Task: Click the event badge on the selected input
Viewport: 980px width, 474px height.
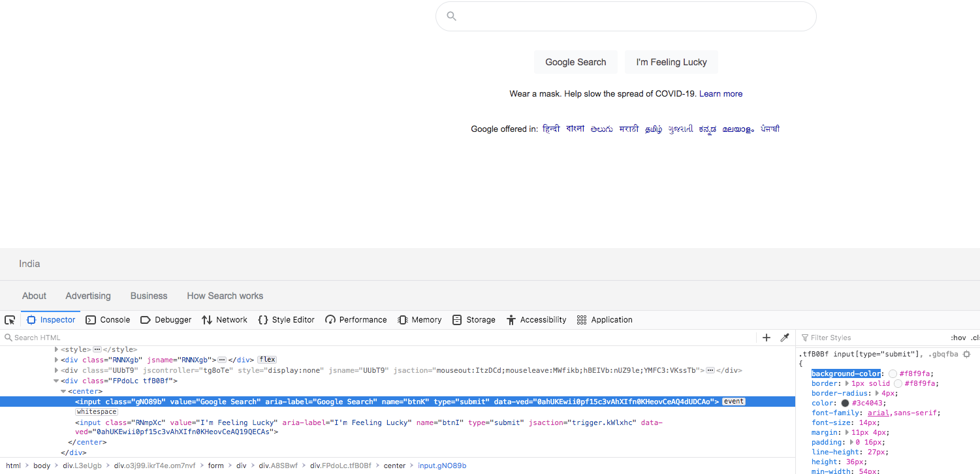Action: point(733,401)
